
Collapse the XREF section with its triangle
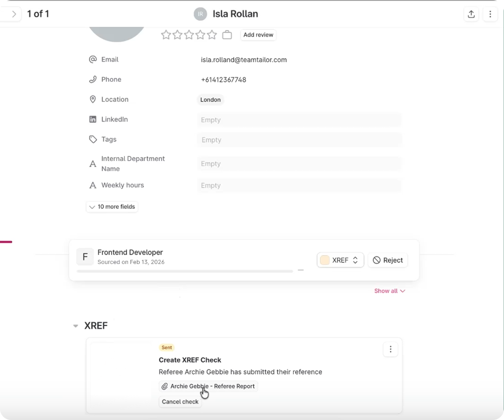click(x=76, y=325)
